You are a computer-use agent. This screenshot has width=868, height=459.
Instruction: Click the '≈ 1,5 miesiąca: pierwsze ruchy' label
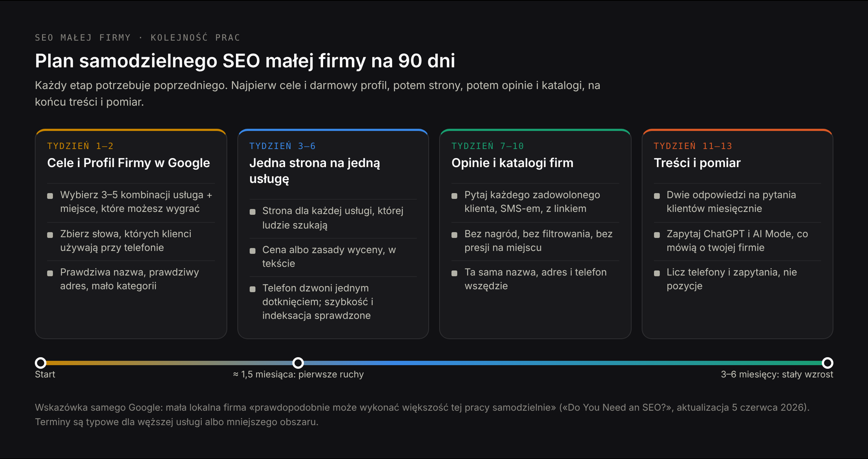point(298,375)
